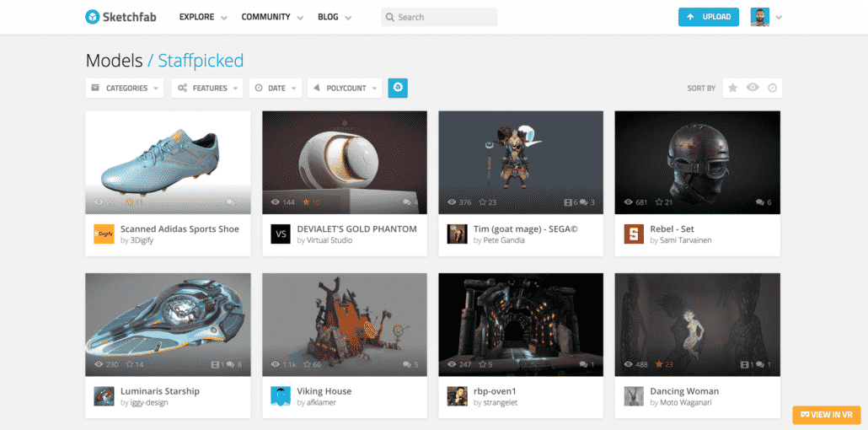Click afklamer blue avatar icon
Screen dimensions: 868x430
coord(281,396)
